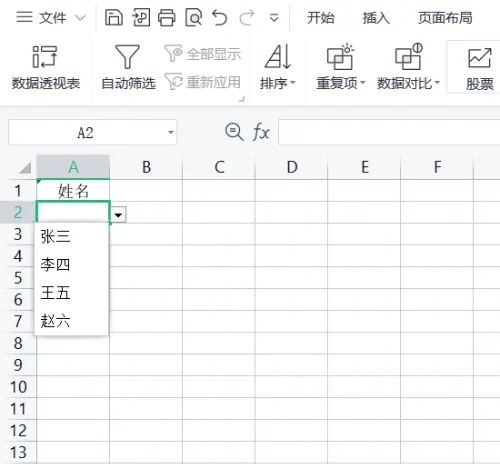The width and height of the screenshot is (500, 464).
Task: Click in the formula bar
Action: (389, 133)
